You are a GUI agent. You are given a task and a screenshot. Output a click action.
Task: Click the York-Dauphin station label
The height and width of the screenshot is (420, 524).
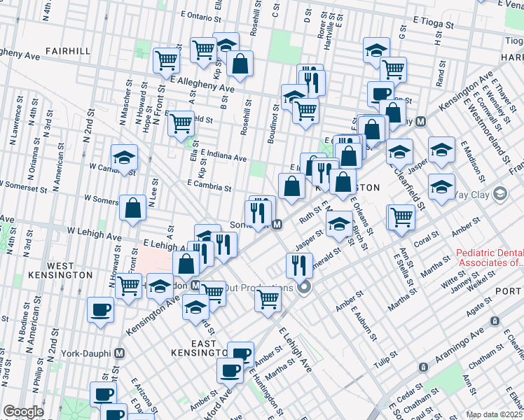(86, 353)
